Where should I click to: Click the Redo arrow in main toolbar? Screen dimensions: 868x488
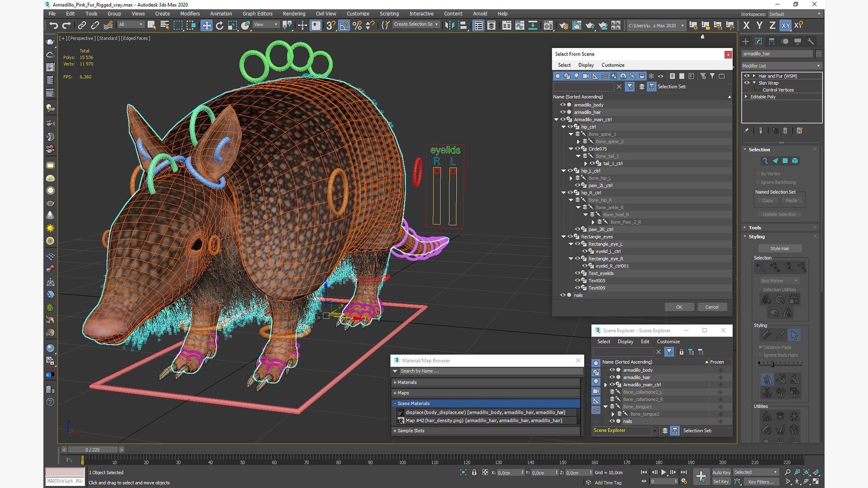66,25
